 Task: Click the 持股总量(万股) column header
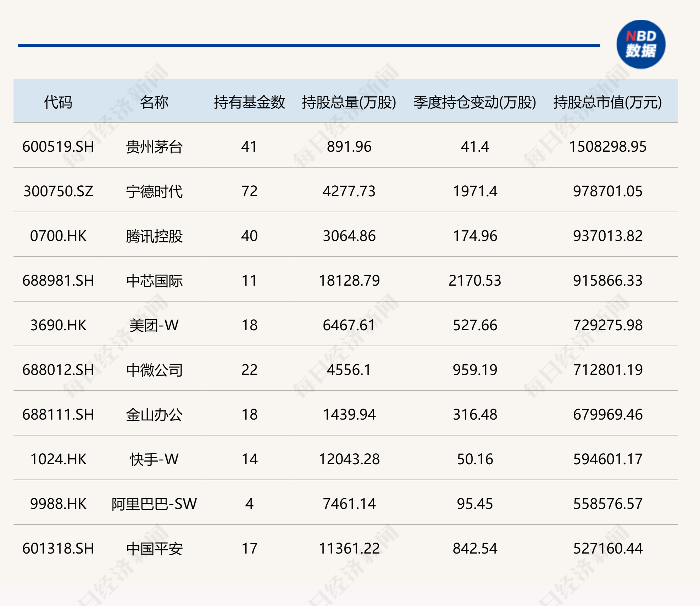point(349,102)
